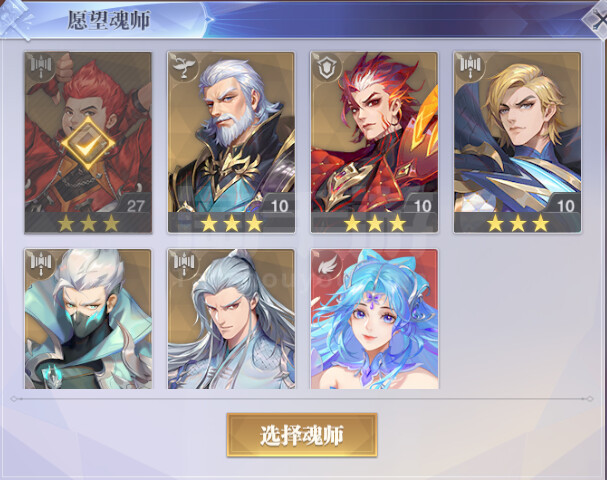
Task: Click the 愿望魂师 title header
Action: (109, 20)
